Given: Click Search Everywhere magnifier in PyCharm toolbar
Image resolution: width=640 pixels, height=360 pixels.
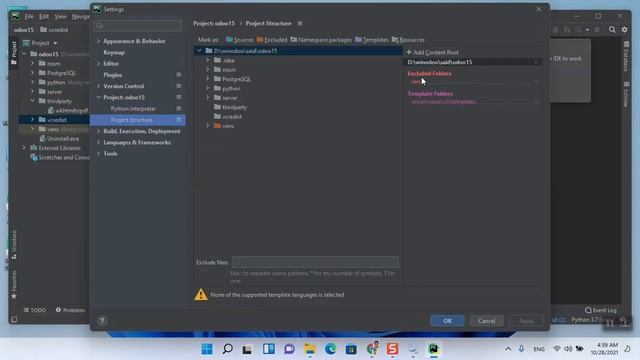Looking at the screenshot, I should [612, 29].
